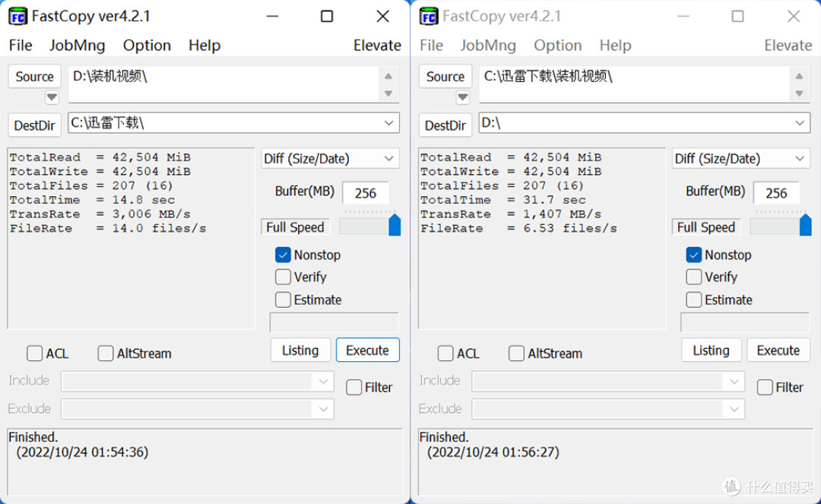Click Elevate in left window menu bar
Image resolution: width=821 pixels, height=504 pixels.
(x=377, y=46)
